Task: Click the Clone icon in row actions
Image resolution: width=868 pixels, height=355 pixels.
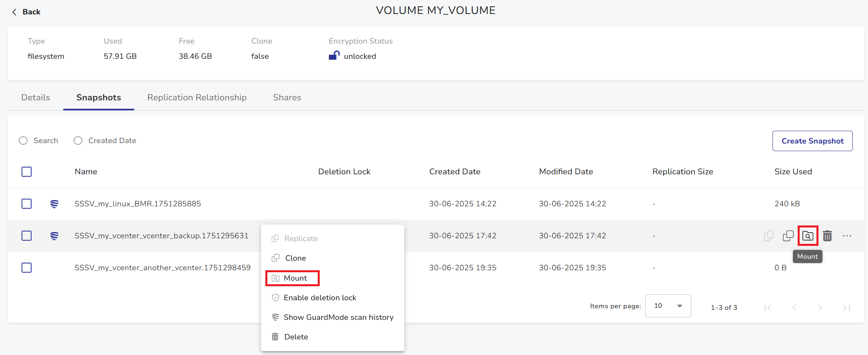Action: 788,236
